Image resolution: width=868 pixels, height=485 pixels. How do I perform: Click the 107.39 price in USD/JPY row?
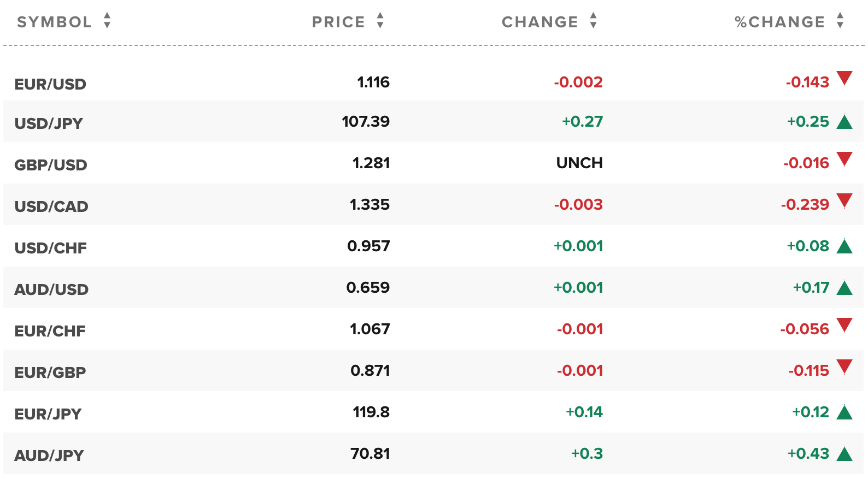click(x=366, y=121)
